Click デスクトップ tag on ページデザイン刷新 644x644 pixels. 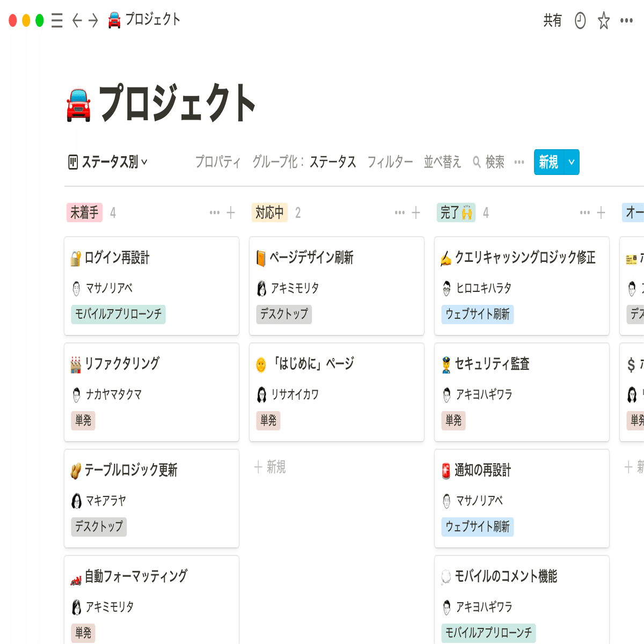coord(284,314)
